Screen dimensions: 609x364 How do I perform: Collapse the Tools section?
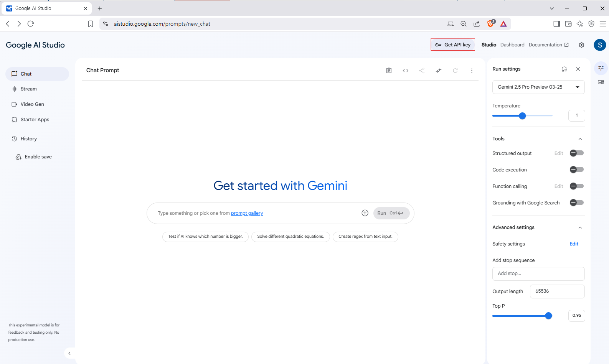pos(580,139)
